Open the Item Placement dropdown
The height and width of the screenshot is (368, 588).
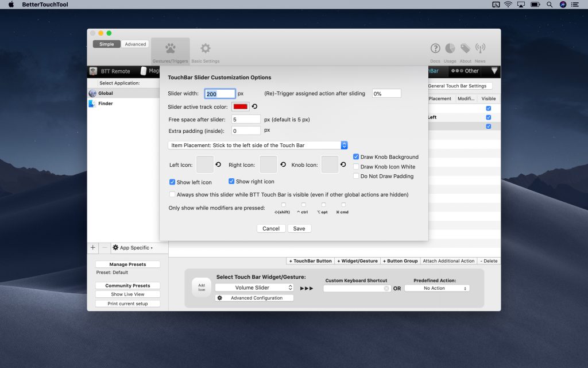pos(258,145)
